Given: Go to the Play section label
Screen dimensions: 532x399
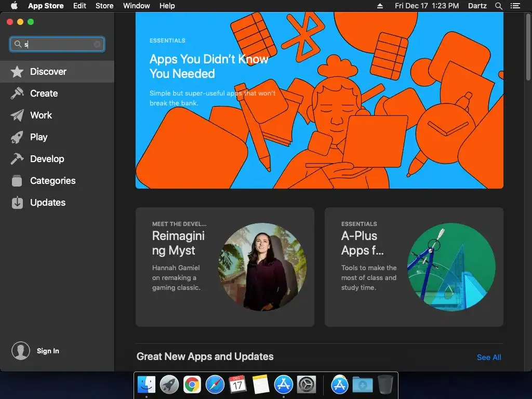Looking at the screenshot, I should [38, 137].
